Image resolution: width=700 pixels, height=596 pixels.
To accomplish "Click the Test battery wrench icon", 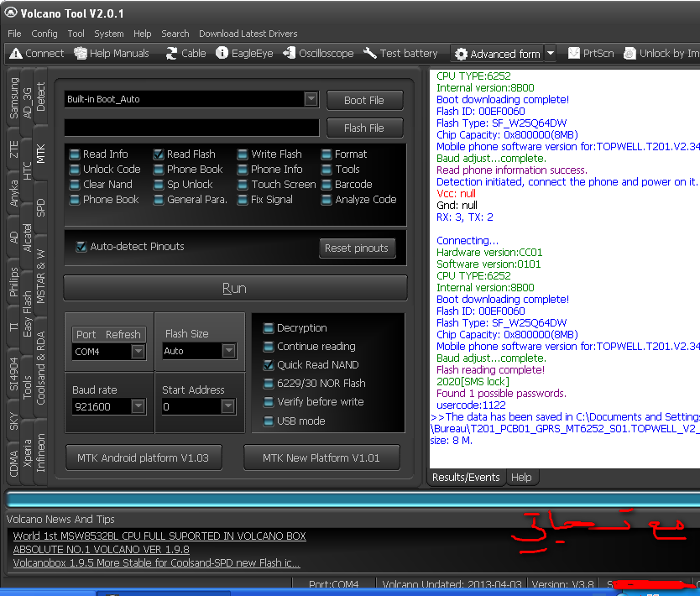I will [x=369, y=53].
